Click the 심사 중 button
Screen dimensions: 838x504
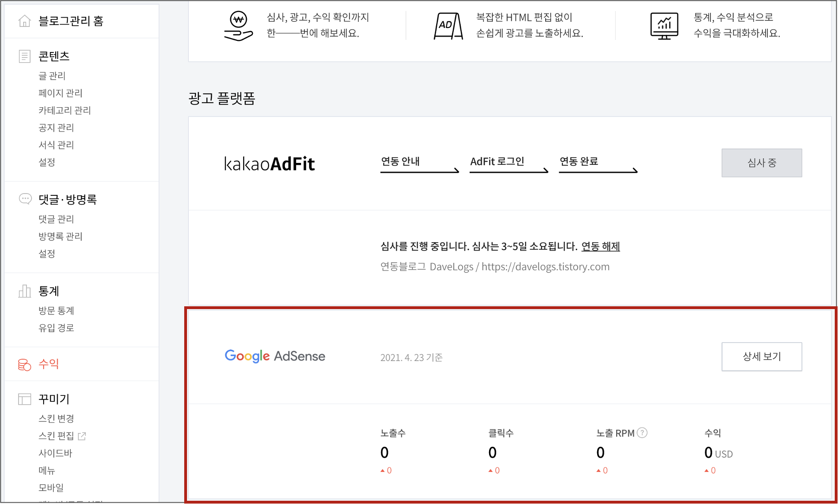click(761, 163)
